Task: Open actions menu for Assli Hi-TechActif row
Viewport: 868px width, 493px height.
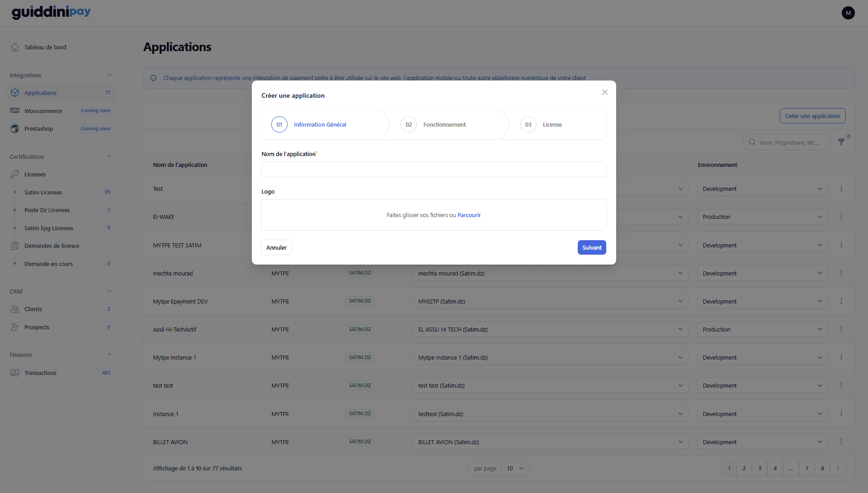Action: [841, 329]
